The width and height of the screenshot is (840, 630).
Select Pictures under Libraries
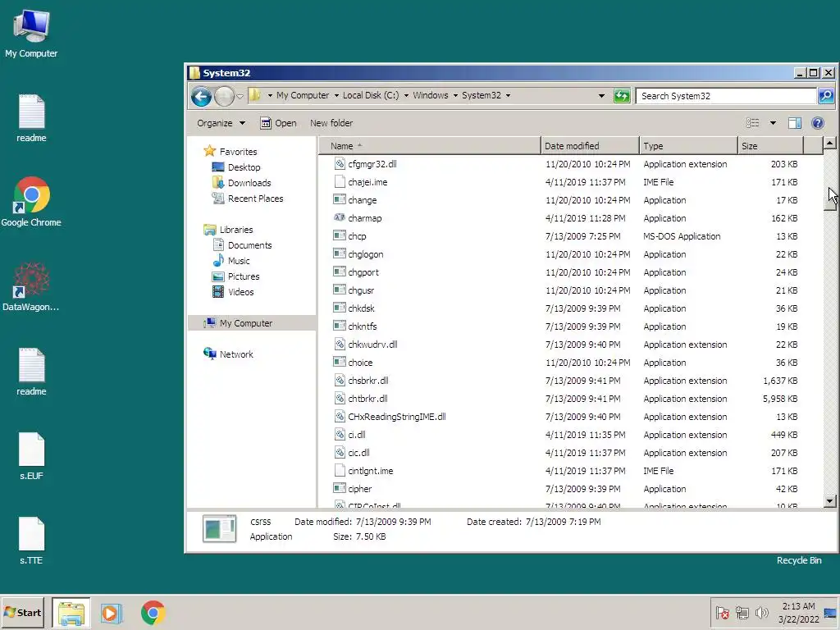[x=235, y=276]
